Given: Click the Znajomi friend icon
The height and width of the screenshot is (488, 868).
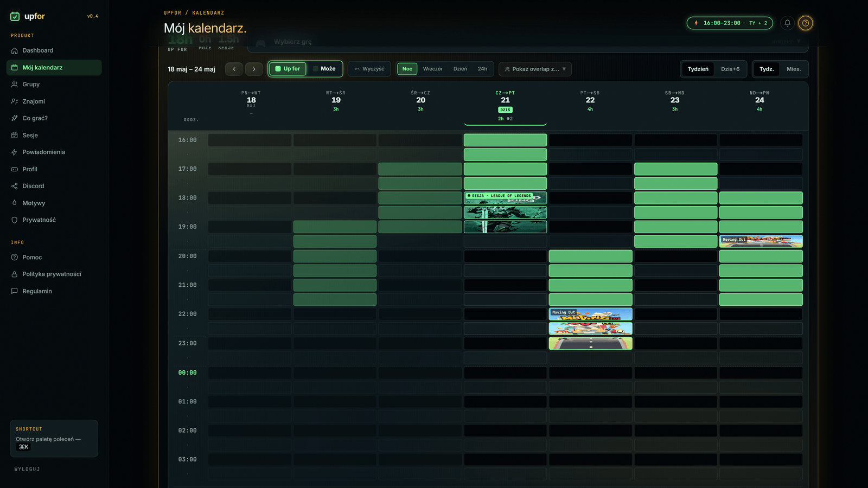Looking at the screenshot, I should pyautogui.click(x=15, y=101).
